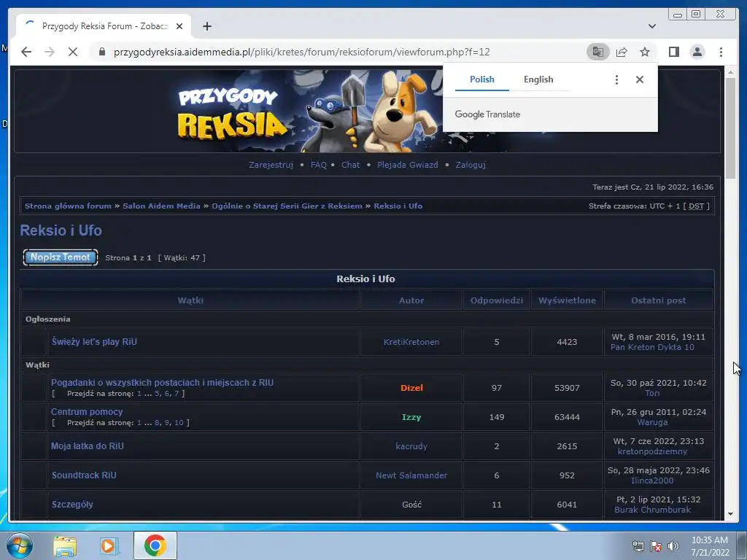
Task: Open last poster Pan Kreton Dykta 10
Action: coord(652,347)
